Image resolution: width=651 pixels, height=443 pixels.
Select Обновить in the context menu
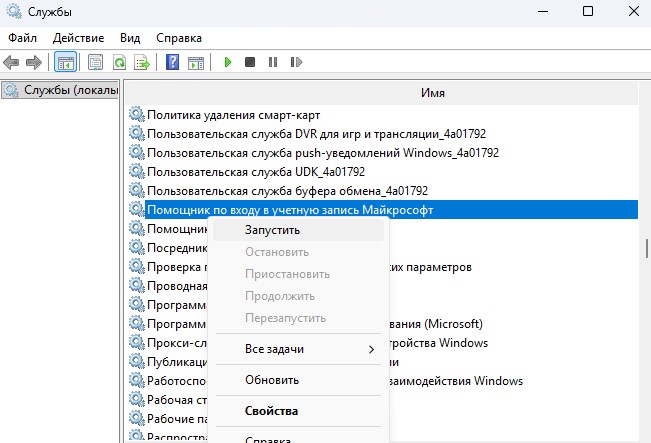272,380
